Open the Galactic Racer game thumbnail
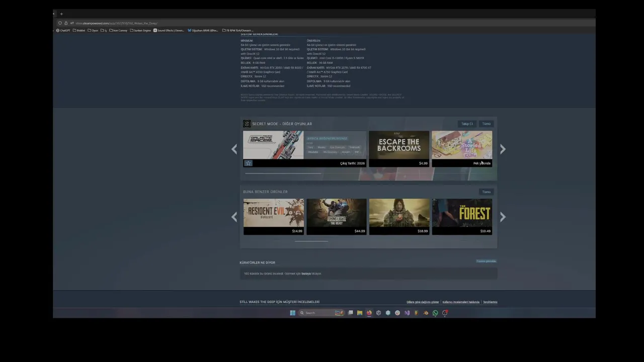644x362 pixels. tap(273, 145)
